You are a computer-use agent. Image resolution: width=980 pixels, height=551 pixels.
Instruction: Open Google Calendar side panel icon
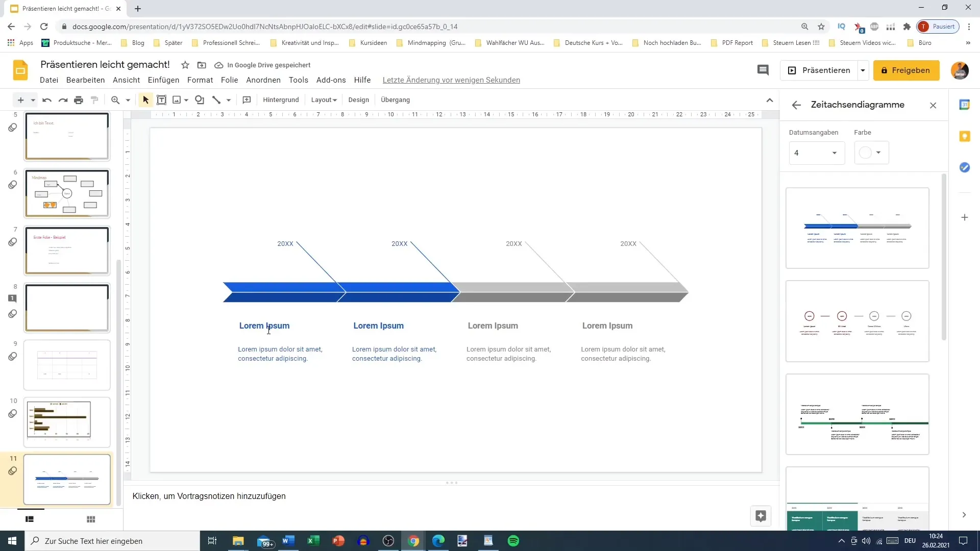(964, 105)
